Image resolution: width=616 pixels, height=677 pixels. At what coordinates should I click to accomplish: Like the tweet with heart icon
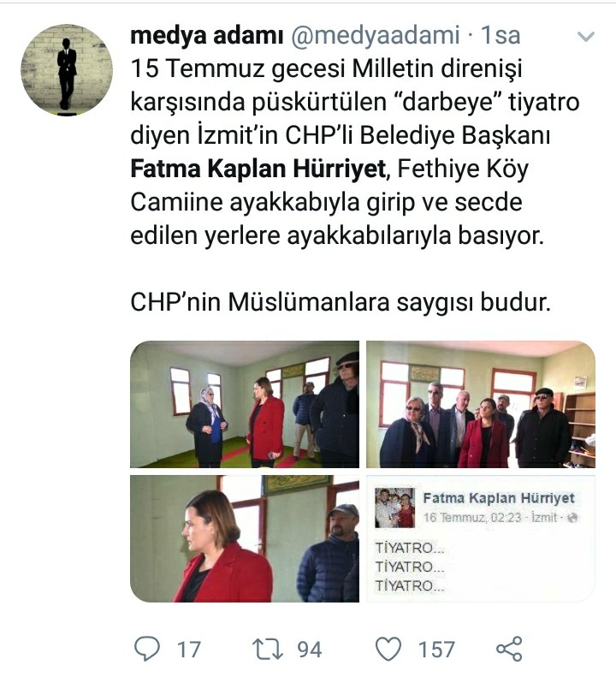point(388,649)
